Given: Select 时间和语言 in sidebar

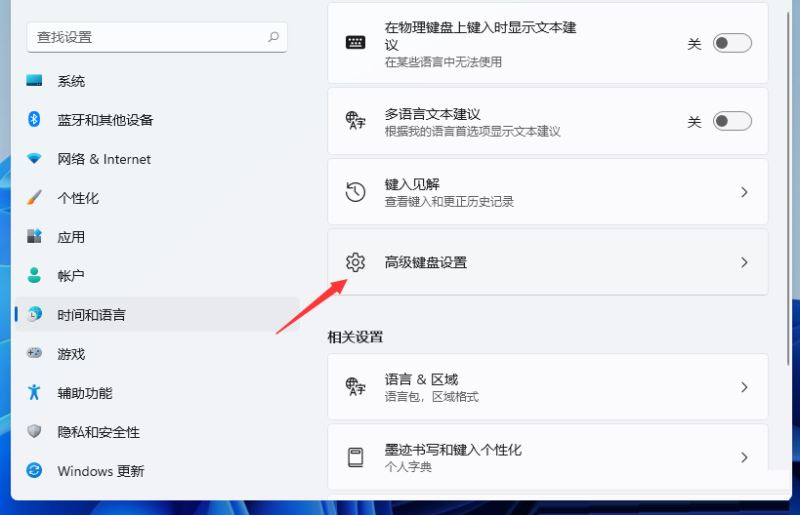Looking at the screenshot, I should click(x=157, y=314).
